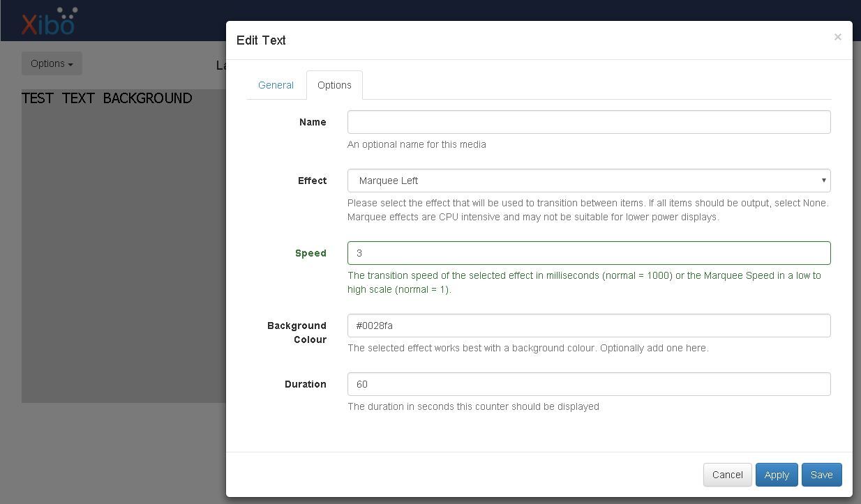Screen dimensions: 861x504
Task: Click the Name label
Action: (x=313, y=122)
